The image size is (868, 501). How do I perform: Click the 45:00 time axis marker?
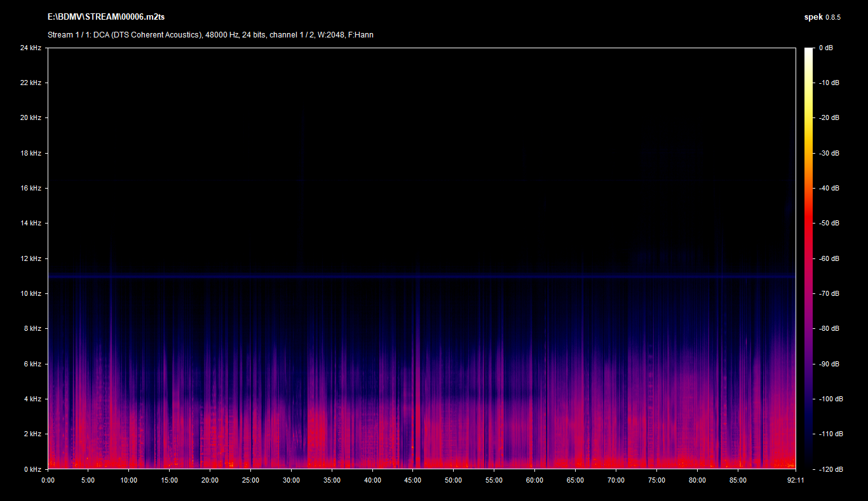point(412,481)
